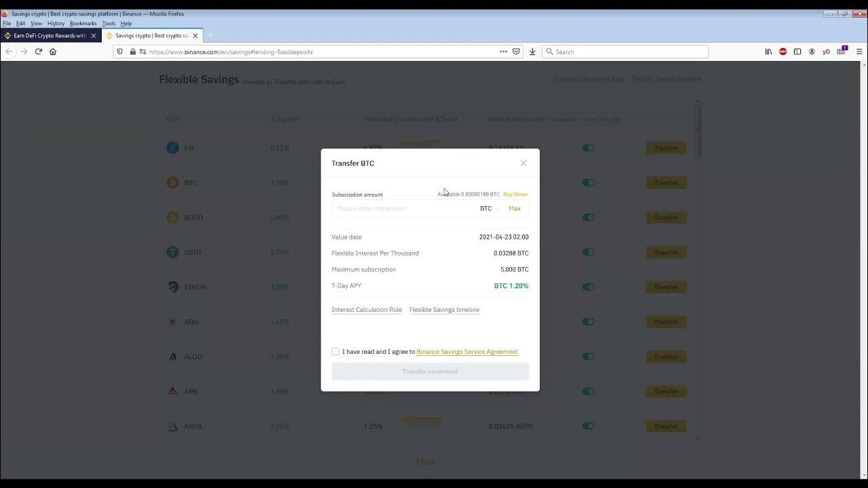Open a new browser tab
The width and height of the screenshot is (868, 488).
[x=210, y=35]
